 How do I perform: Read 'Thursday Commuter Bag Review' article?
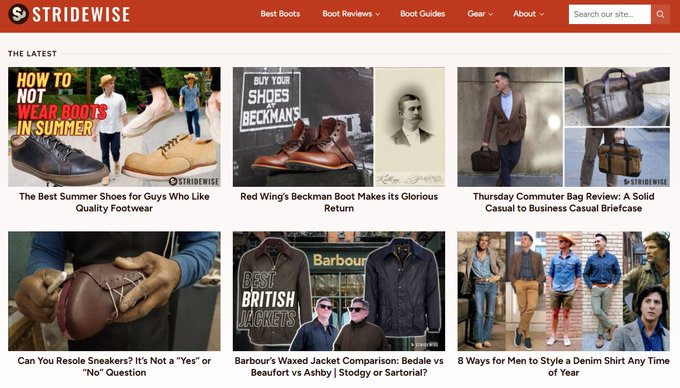coord(563,202)
